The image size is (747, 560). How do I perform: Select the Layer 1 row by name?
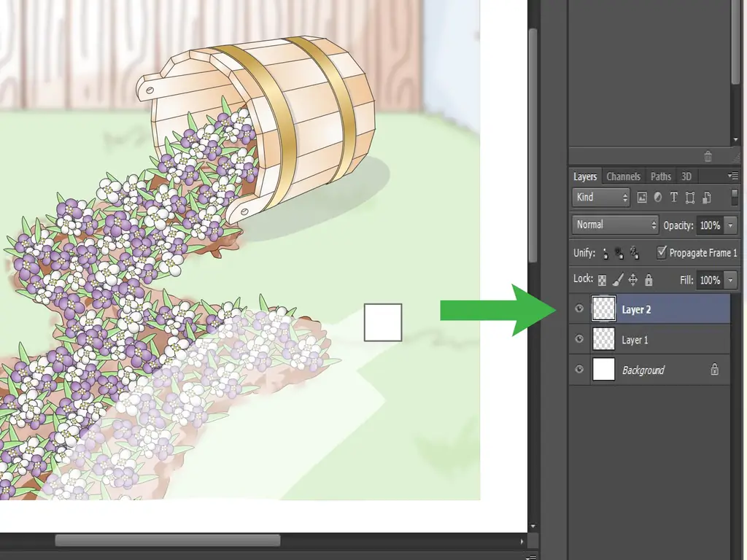coord(635,340)
